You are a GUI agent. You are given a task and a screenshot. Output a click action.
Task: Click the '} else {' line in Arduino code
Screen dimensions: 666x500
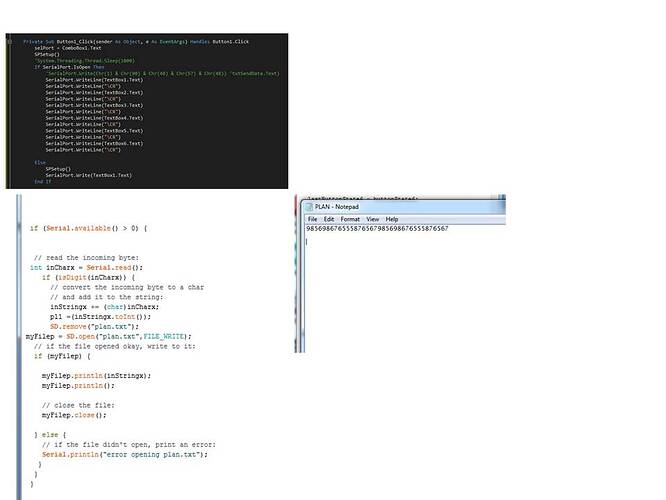[x=50, y=435]
